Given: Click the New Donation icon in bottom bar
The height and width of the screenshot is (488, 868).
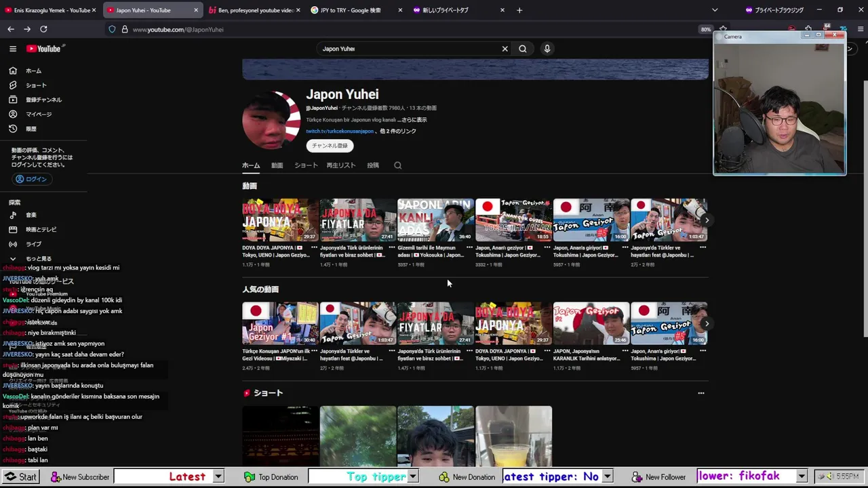Looking at the screenshot, I should click(444, 477).
